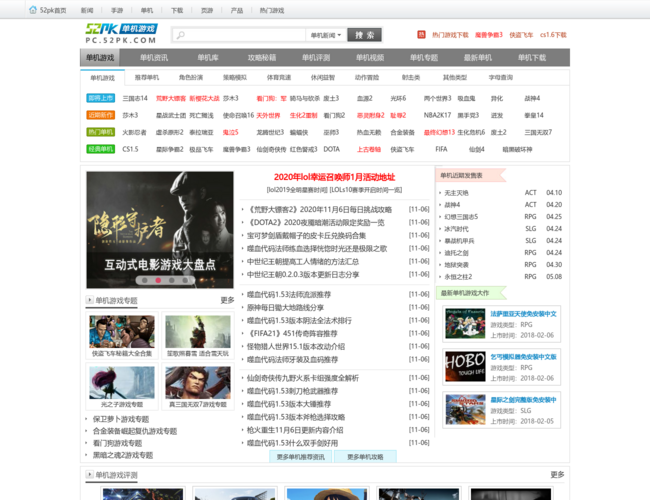Open the NBA2K17 game link
The height and width of the screenshot is (500, 650).
pyautogui.click(x=437, y=115)
